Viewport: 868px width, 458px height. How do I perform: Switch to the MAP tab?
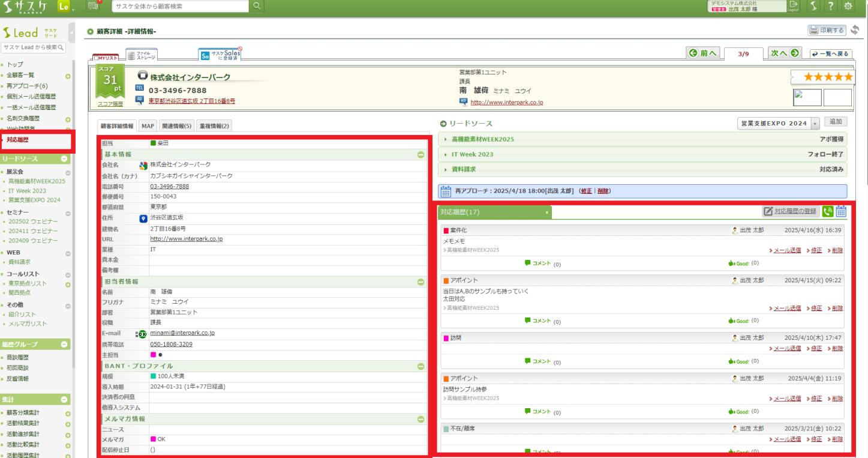148,126
